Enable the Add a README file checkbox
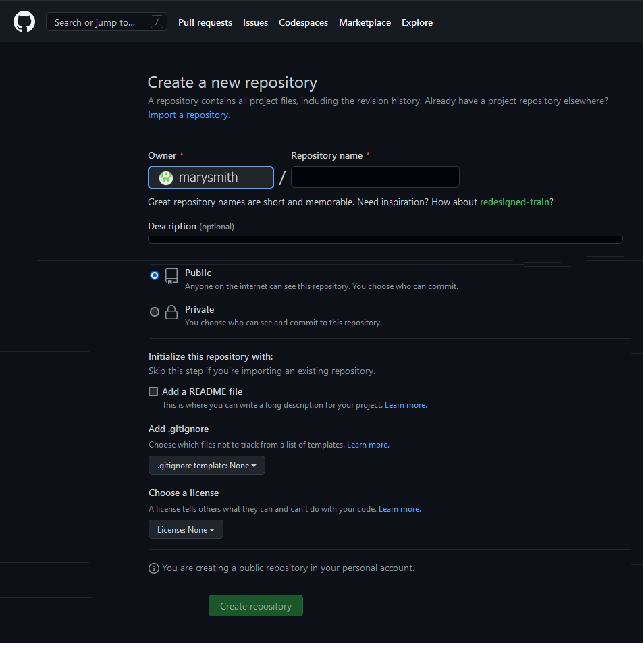 pyautogui.click(x=153, y=391)
